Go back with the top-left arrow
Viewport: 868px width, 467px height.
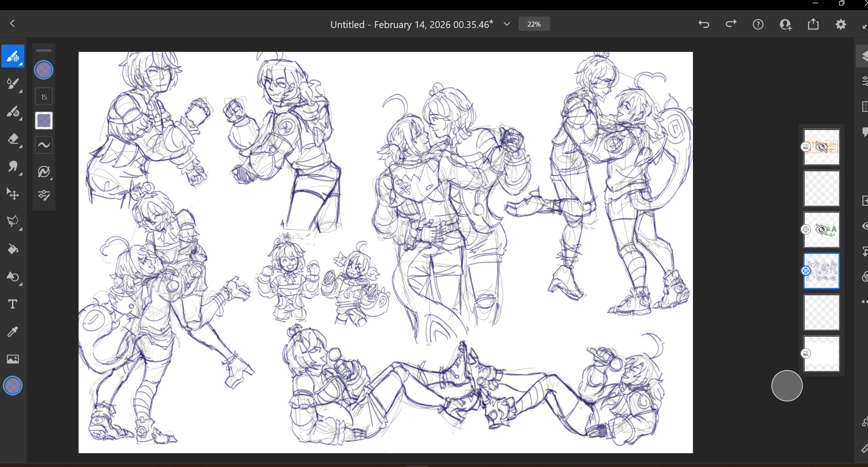12,23
